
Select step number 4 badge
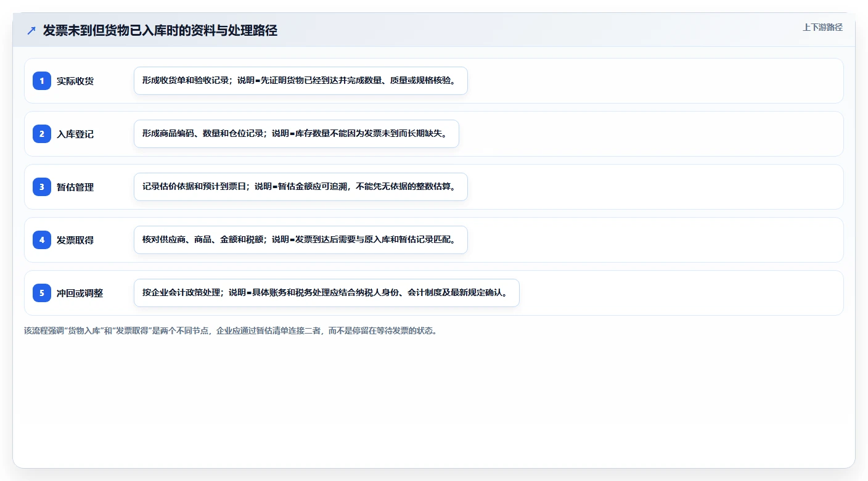[42, 240]
